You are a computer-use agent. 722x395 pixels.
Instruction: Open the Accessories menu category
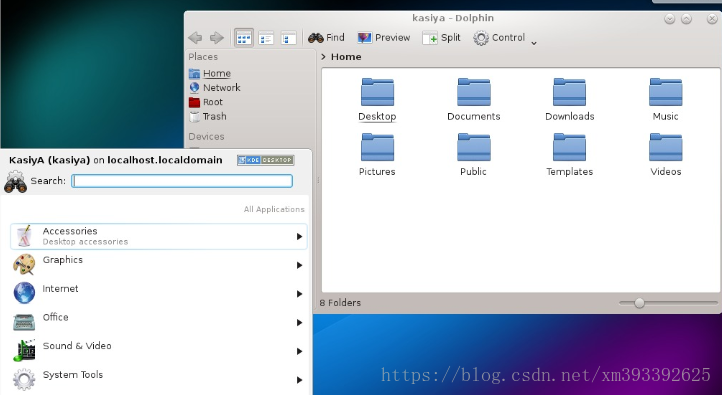158,237
